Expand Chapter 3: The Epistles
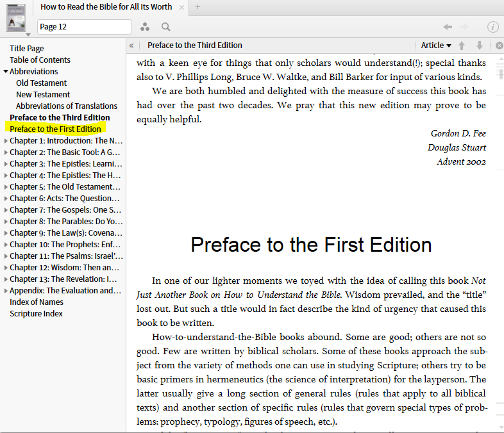The image size is (504, 433). (x=6, y=164)
